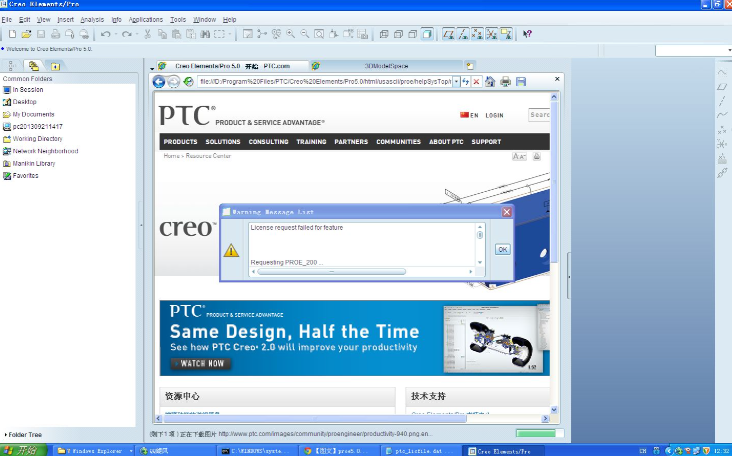Stop page loading with red X icon
This screenshot has height=456, width=732.
(477, 82)
